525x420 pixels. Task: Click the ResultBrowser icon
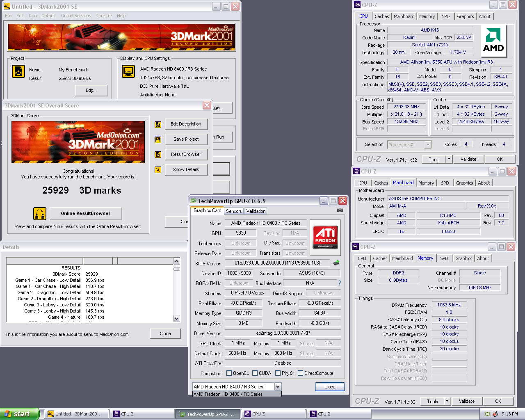158,155
